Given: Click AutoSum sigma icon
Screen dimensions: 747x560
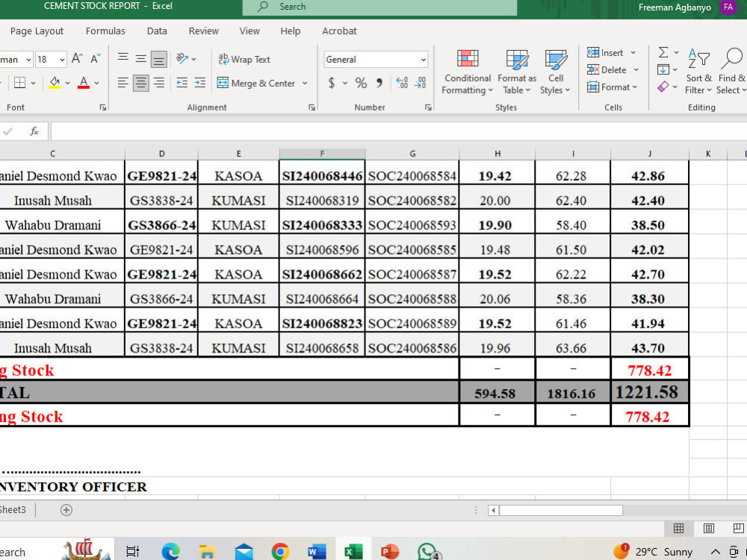Looking at the screenshot, I should tap(663, 52).
